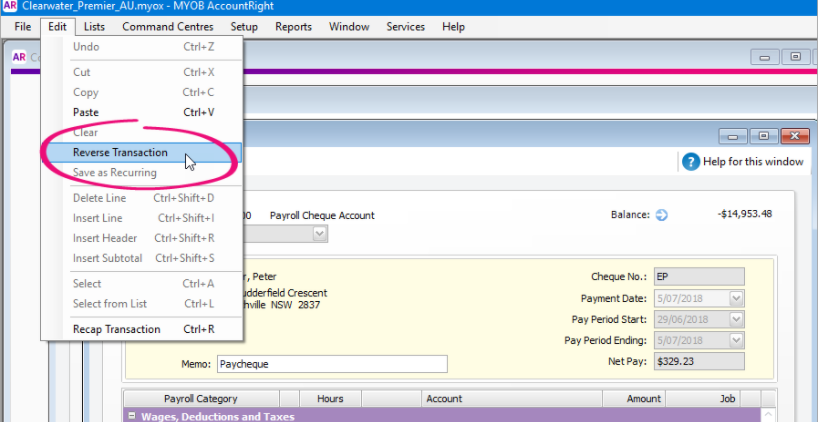820x422 pixels.
Task: Open the Lists menu
Action: click(x=95, y=27)
